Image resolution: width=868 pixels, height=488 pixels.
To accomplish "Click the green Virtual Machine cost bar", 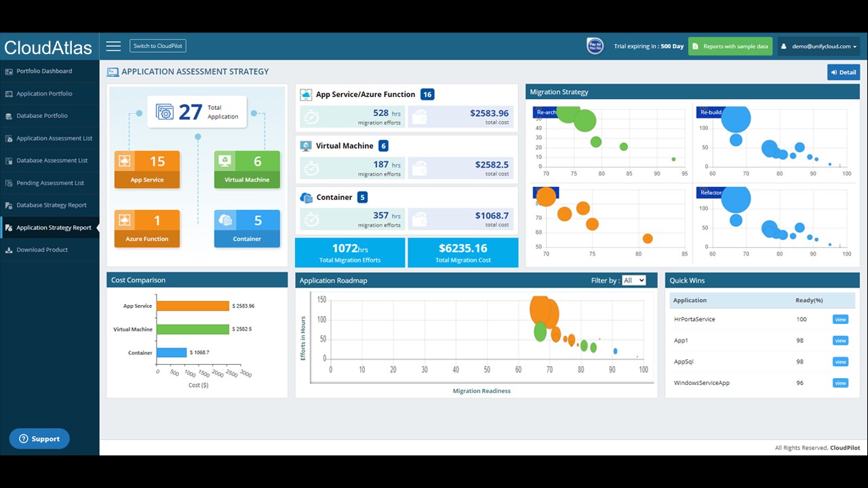I will pyautogui.click(x=193, y=329).
